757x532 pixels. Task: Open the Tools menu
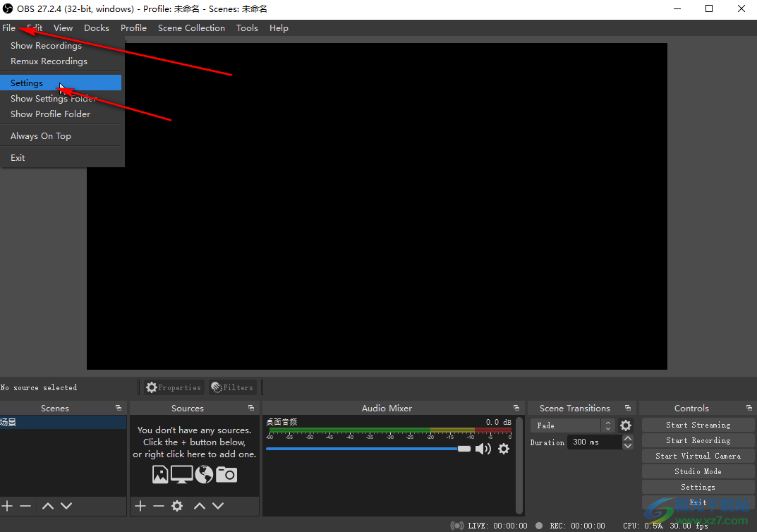pos(247,28)
